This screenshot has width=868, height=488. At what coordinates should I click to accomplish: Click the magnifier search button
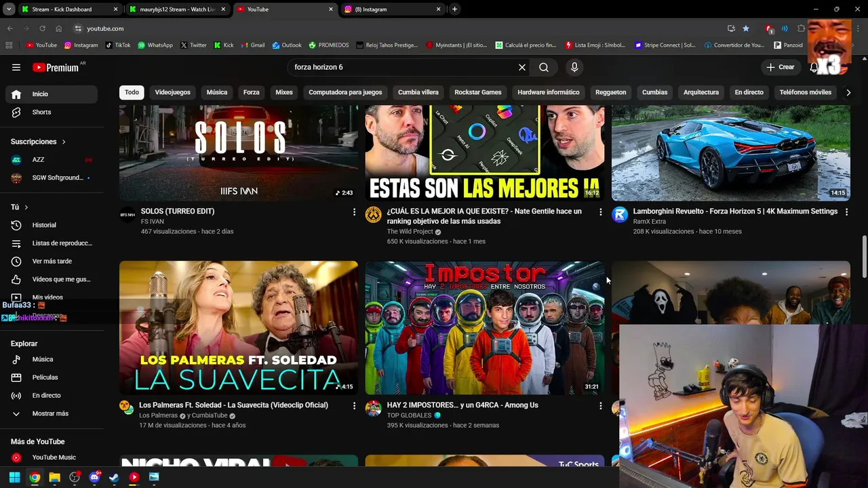click(x=544, y=67)
